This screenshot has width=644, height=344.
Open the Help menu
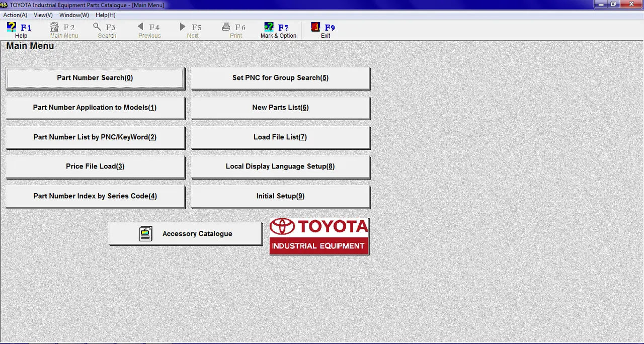(x=105, y=15)
